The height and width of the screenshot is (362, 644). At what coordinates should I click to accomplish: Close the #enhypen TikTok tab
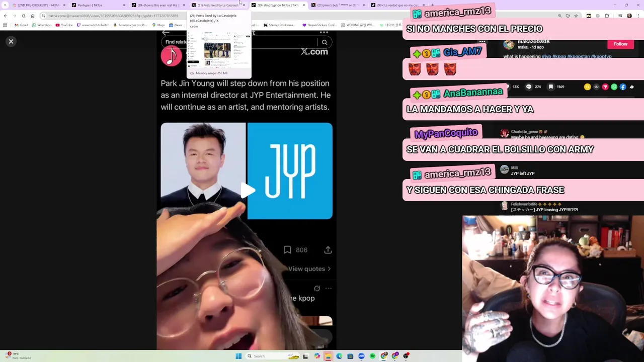[124, 5]
